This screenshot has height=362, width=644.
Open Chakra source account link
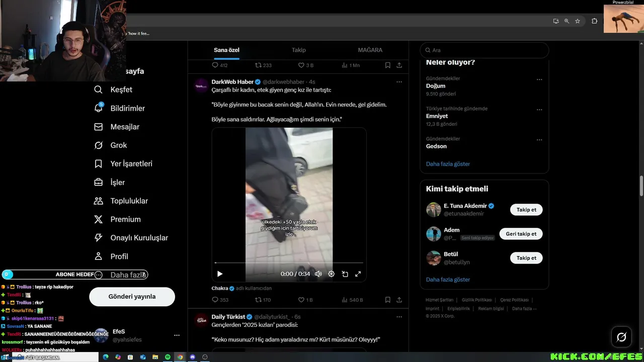(220, 289)
